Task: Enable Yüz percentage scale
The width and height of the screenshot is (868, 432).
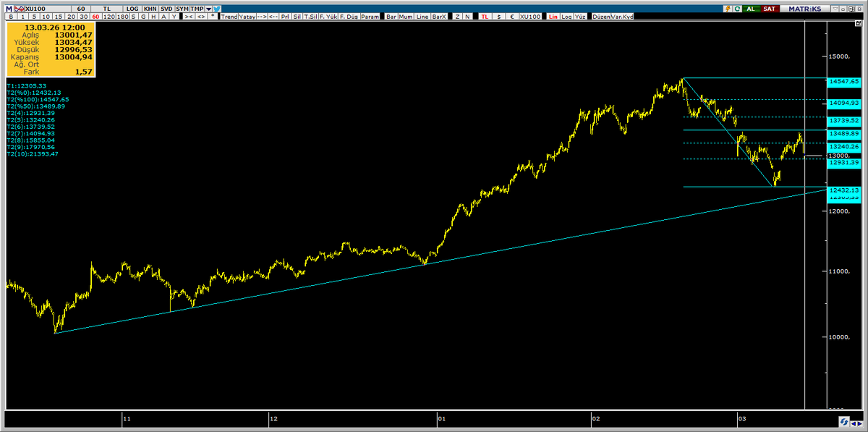Action: click(x=580, y=17)
